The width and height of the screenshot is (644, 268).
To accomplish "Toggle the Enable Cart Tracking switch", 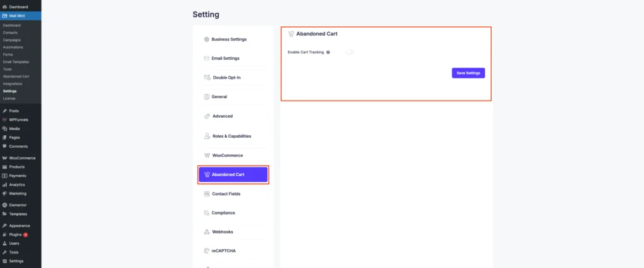I will click(x=350, y=52).
